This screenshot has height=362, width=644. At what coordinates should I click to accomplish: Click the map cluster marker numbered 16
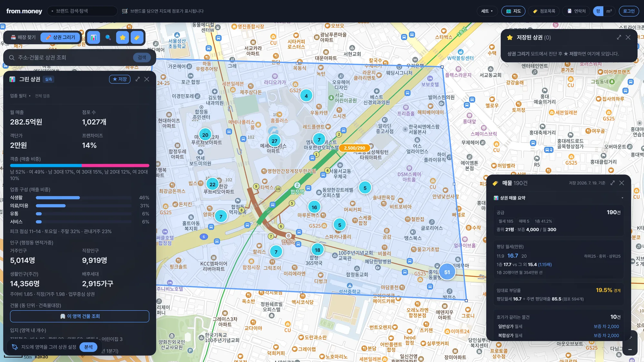(x=314, y=208)
